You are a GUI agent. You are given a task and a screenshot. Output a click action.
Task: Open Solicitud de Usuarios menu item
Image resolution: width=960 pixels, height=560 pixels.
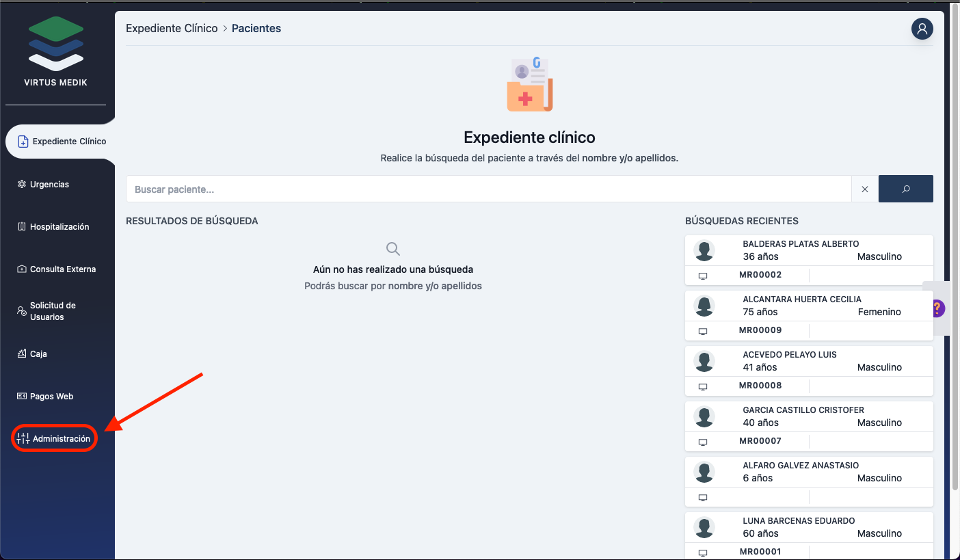click(52, 311)
